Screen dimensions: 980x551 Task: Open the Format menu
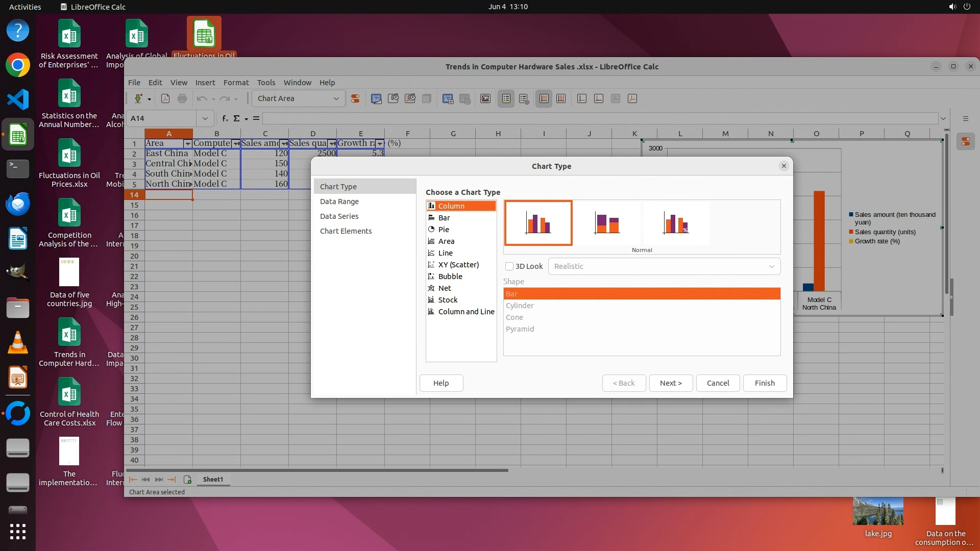(x=236, y=83)
